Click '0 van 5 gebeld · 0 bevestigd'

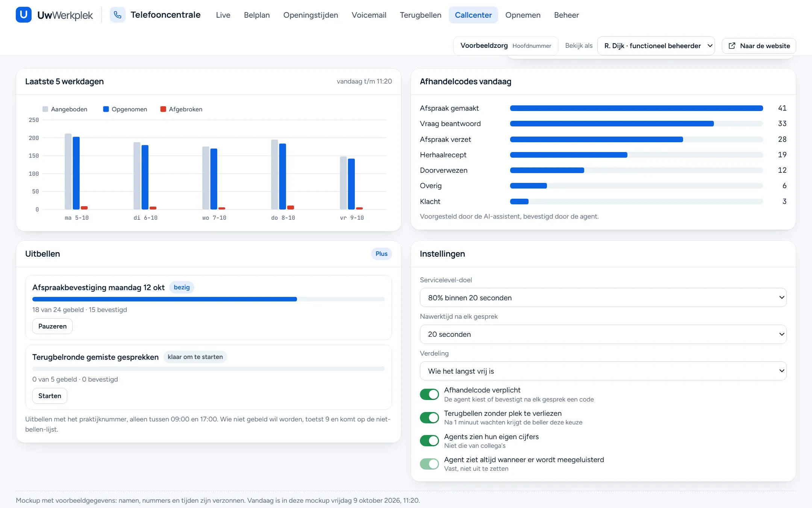click(x=75, y=379)
